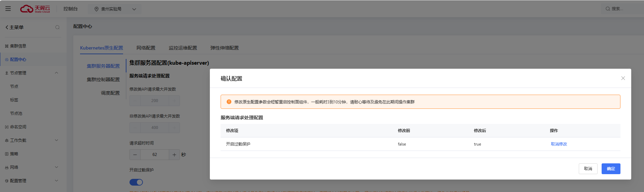Click the 确定 button to confirm
The width and height of the screenshot is (644, 192).
[x=611, y=169]
